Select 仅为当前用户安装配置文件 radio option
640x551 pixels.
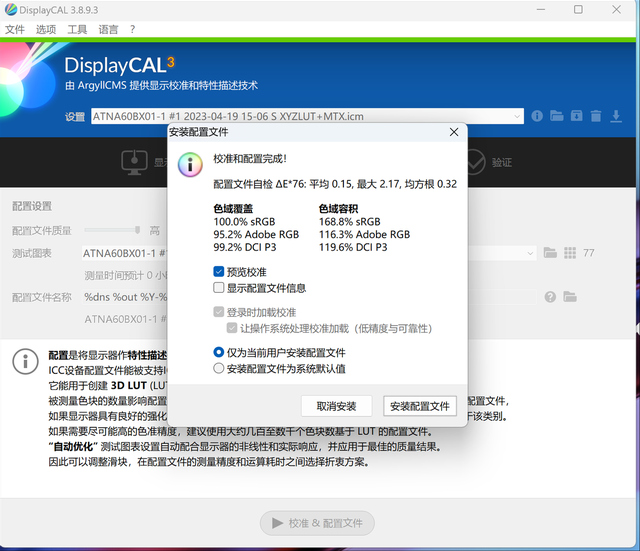point(219,352)
